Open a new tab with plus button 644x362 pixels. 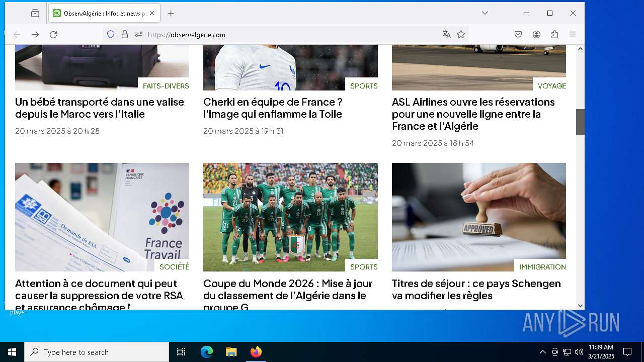[171, 14]
